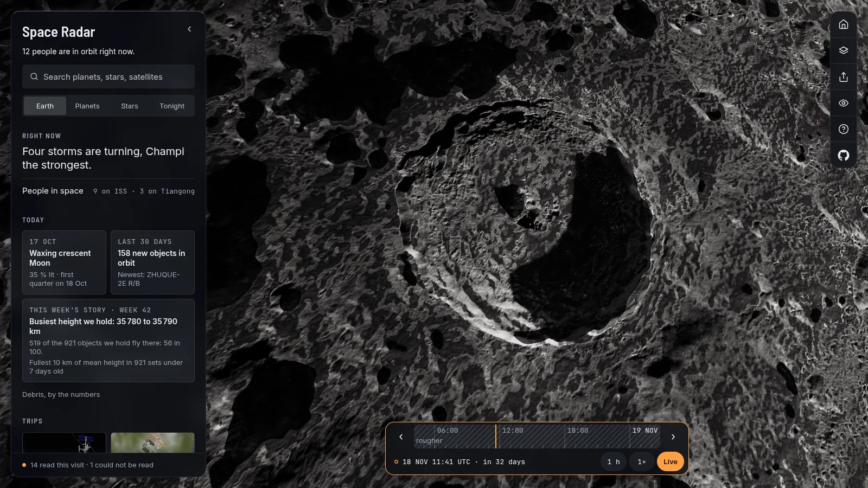Collapse the Space Radar side panel

[x=189, y=29]
